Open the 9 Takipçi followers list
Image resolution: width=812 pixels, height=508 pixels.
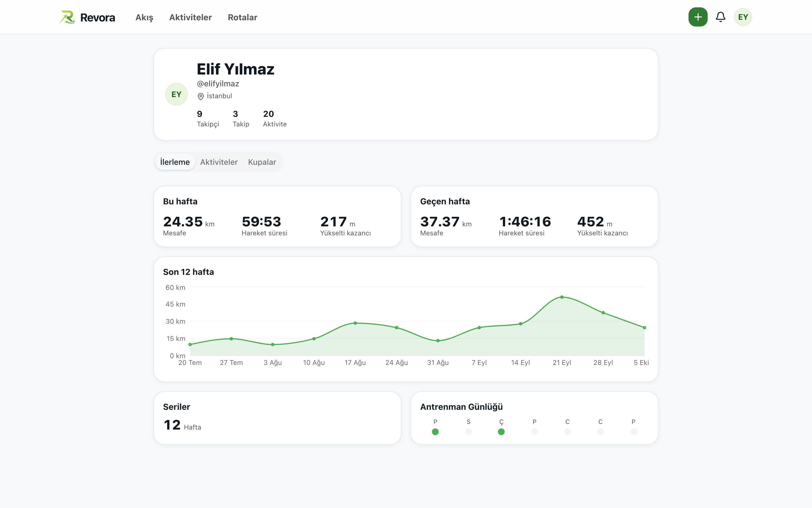pyautogui.click(x=208, y=119)
